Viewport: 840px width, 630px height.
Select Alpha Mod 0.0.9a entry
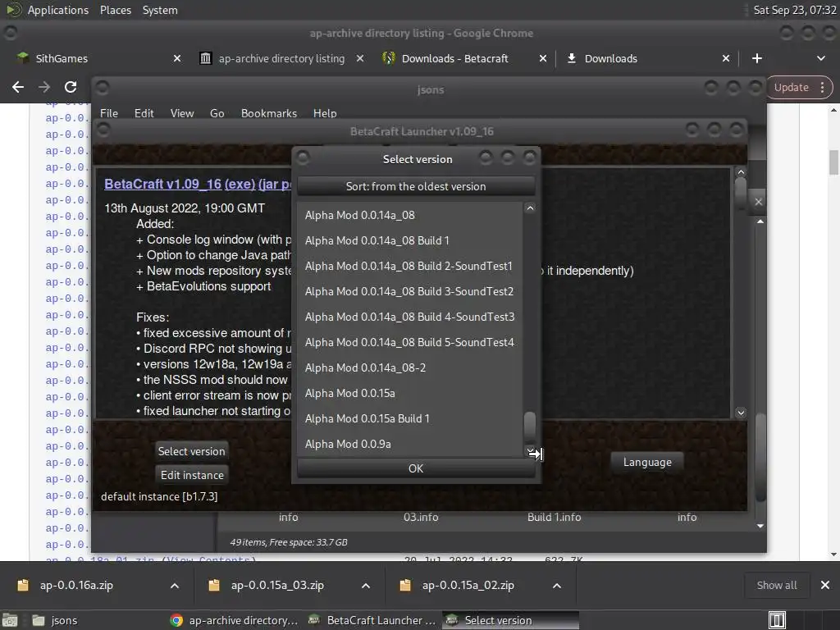tap(410, 444)
